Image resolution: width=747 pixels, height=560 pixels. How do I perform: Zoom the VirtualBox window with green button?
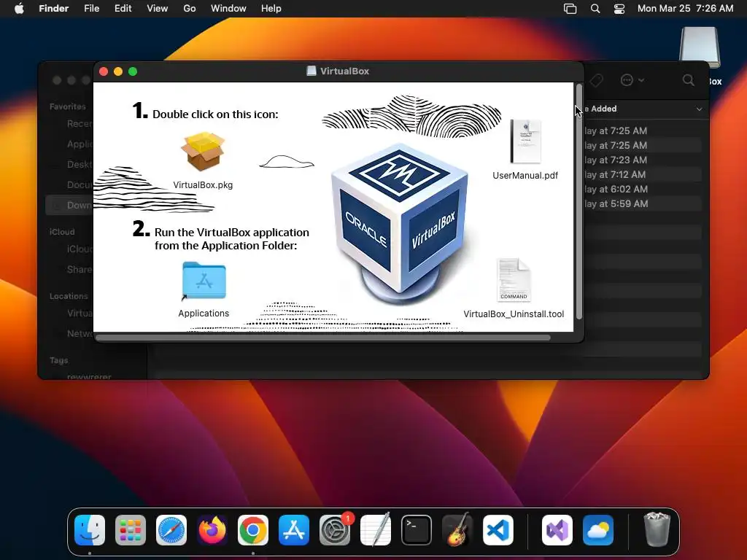click(x=133, y=71)
